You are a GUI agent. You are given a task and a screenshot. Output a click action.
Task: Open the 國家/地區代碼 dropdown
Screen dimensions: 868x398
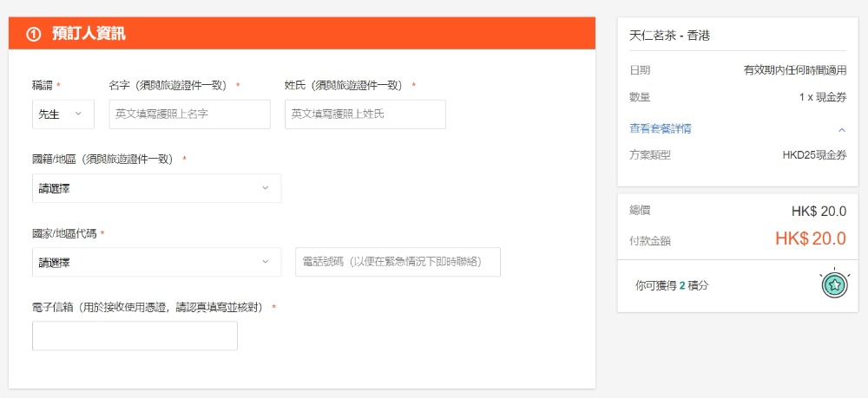(156, 262)
